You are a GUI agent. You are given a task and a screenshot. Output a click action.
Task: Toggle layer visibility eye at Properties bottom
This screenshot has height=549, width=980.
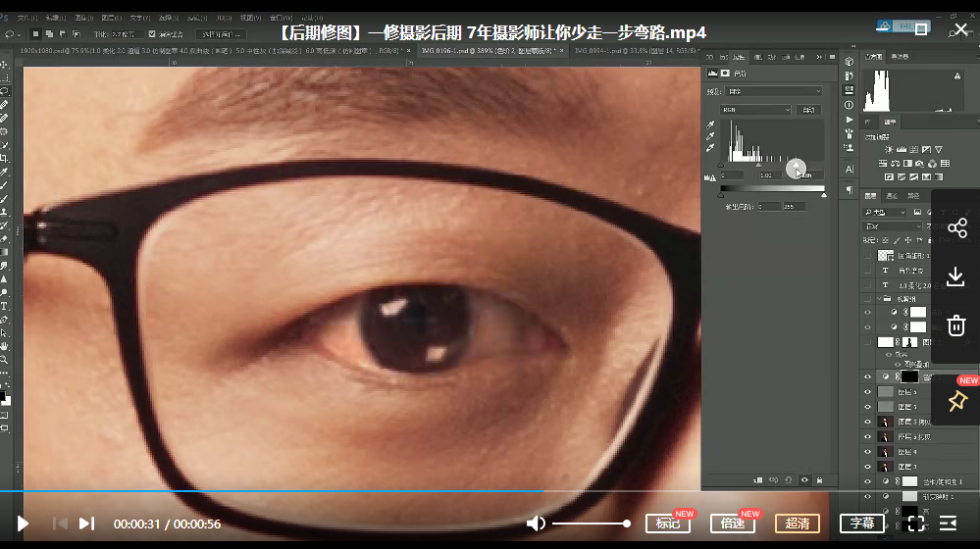coord(804,480)
